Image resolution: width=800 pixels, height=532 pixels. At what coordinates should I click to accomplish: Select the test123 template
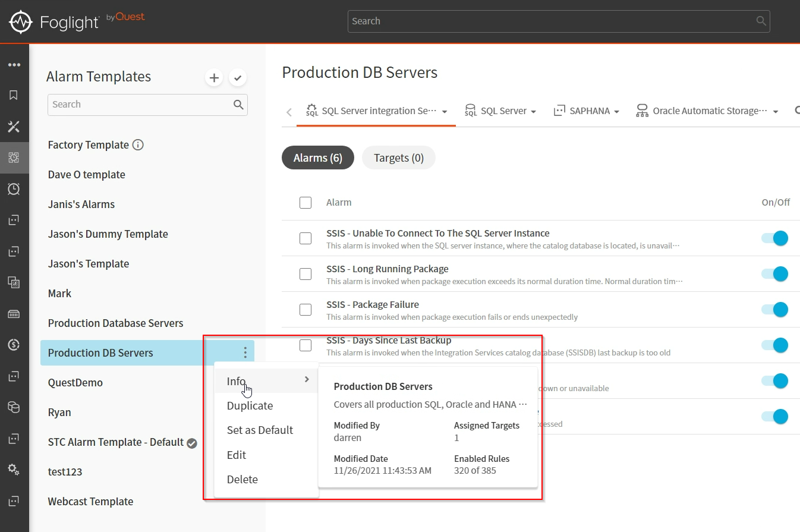click(65, 472)
